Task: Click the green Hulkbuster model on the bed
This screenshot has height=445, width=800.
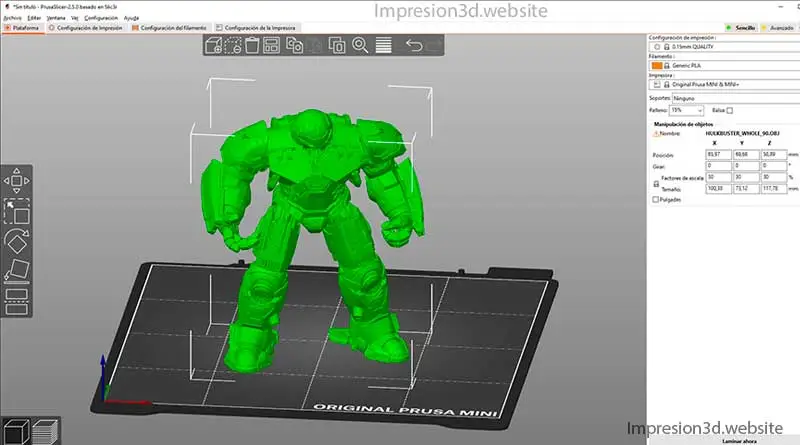Action: click(311, 204)
